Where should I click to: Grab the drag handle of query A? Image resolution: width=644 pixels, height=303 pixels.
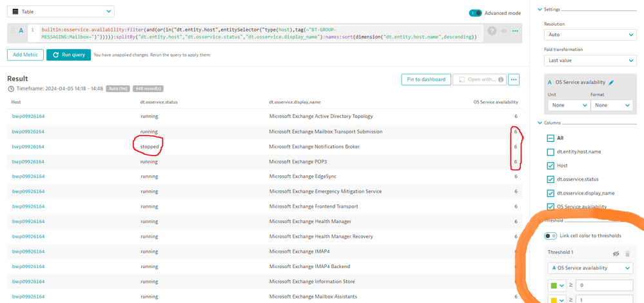(13, 30)
